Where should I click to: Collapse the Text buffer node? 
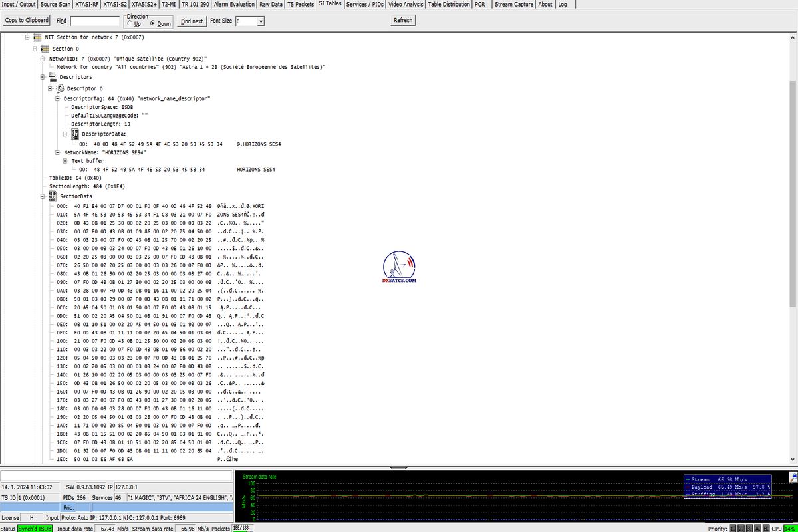pos(65,161)
